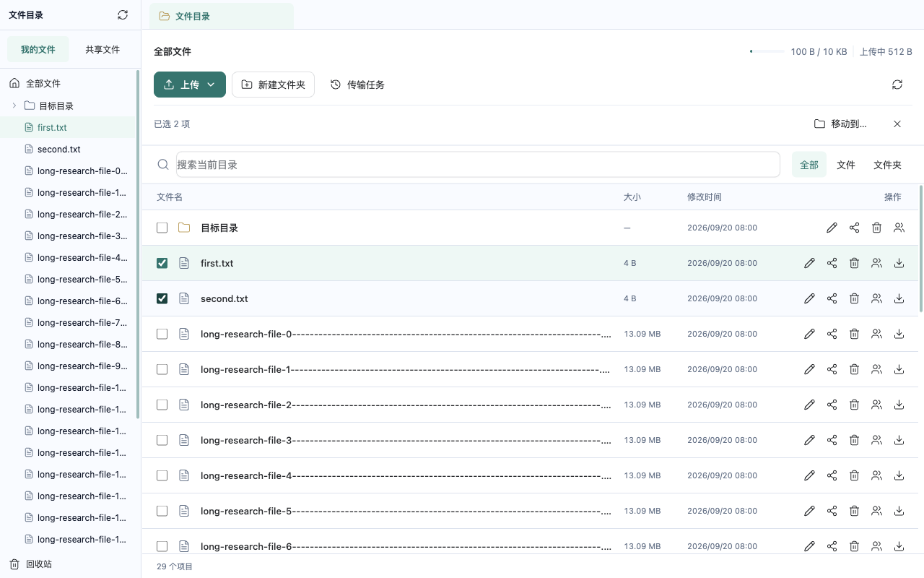The width and height of the screenshot is (924, 578).
Task: Rename first.txt with the pencil icon
Action: (x=809, y=263)
